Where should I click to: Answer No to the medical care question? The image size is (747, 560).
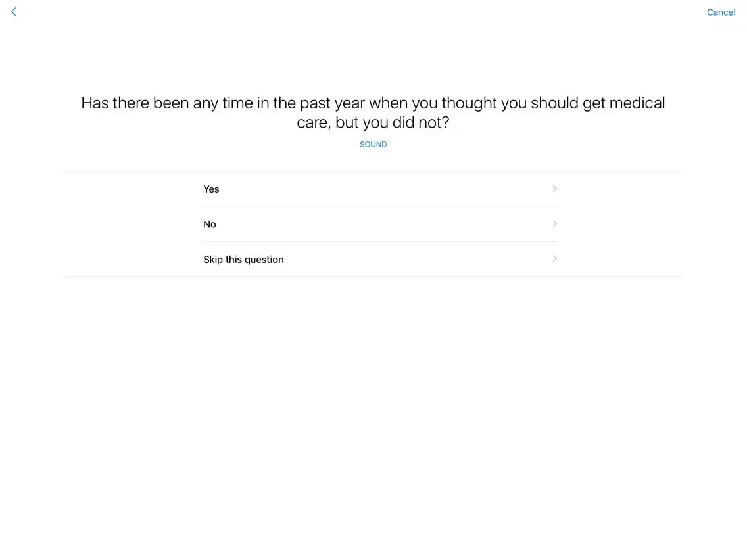[378, 224]
